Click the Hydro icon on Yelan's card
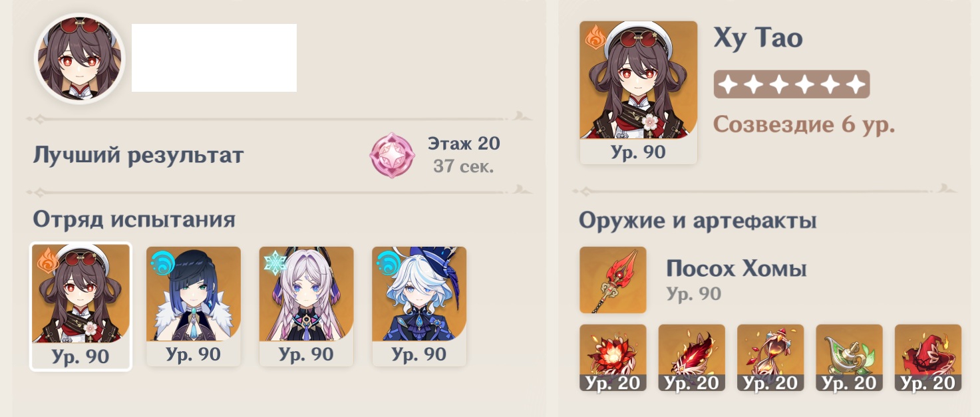This screenshot has height=417, width=980. (x=162, y=262)
